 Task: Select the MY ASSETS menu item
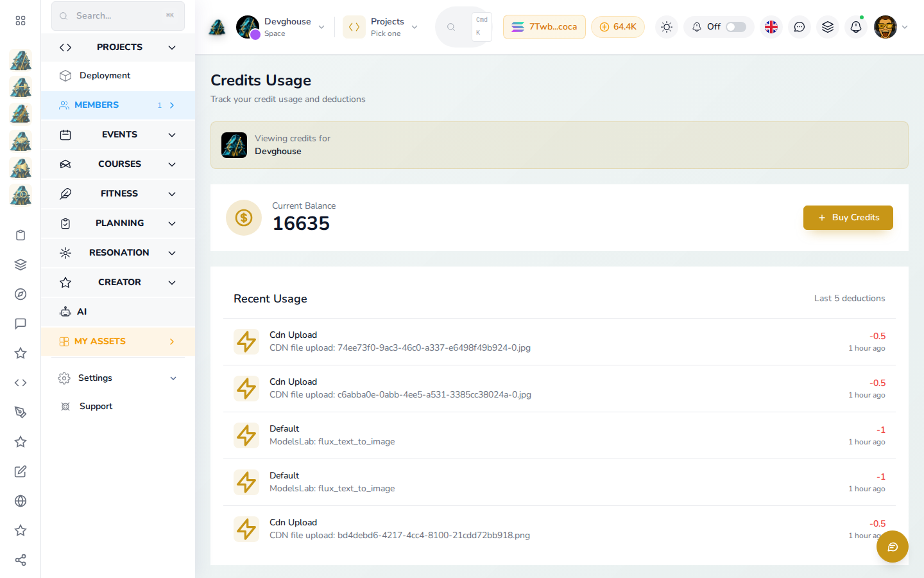(118, 342)
